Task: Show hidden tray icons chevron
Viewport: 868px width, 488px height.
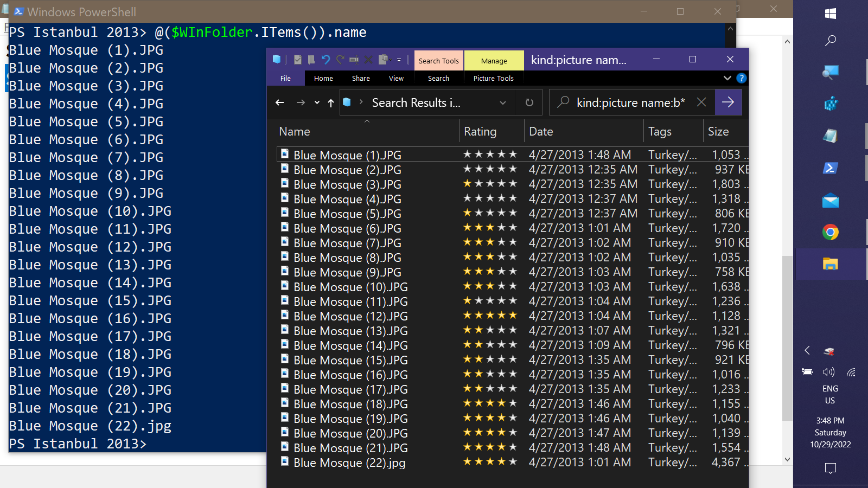Action: click(807, 350)
